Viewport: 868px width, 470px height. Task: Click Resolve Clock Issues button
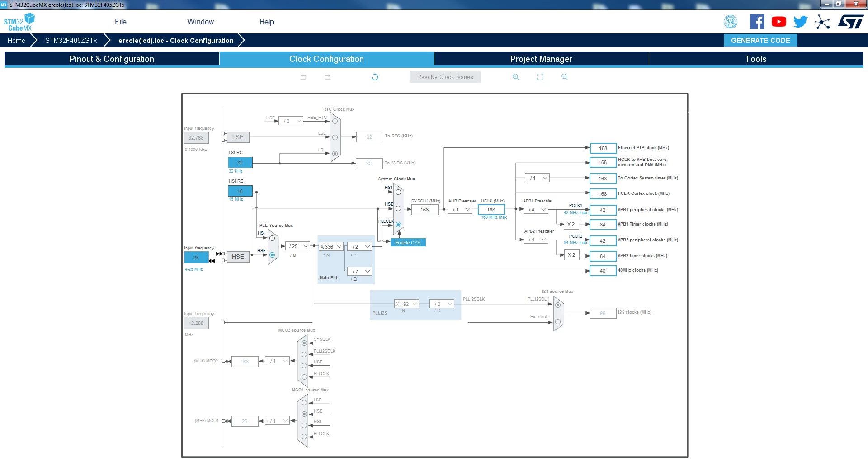tap(445, 77)
